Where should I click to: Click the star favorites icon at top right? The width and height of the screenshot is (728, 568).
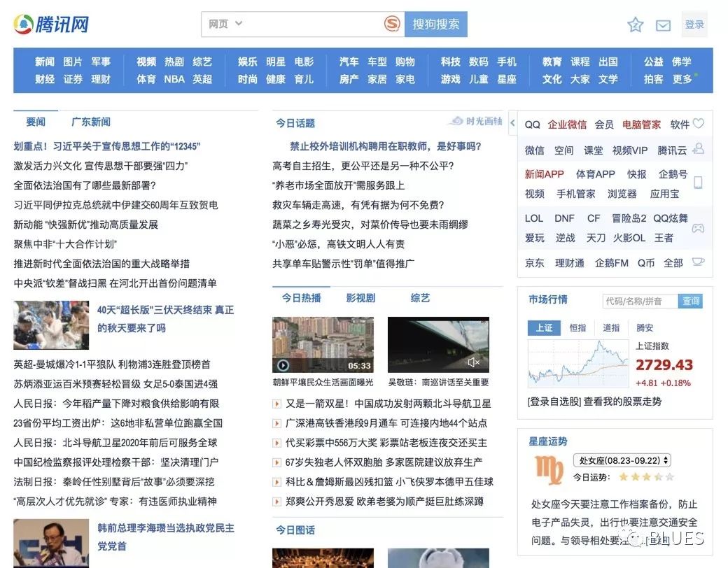tap(635, 24)
